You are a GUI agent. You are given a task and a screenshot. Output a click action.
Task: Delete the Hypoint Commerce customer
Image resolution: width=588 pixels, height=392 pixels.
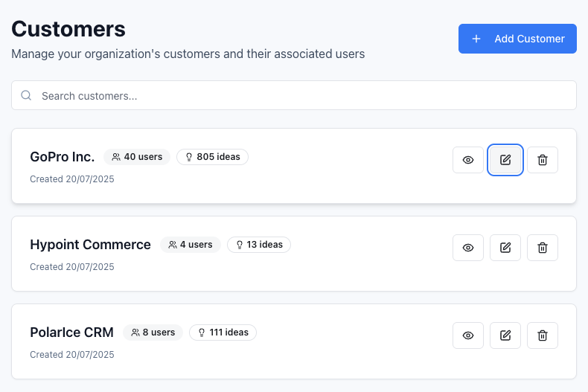pos(543,248)
